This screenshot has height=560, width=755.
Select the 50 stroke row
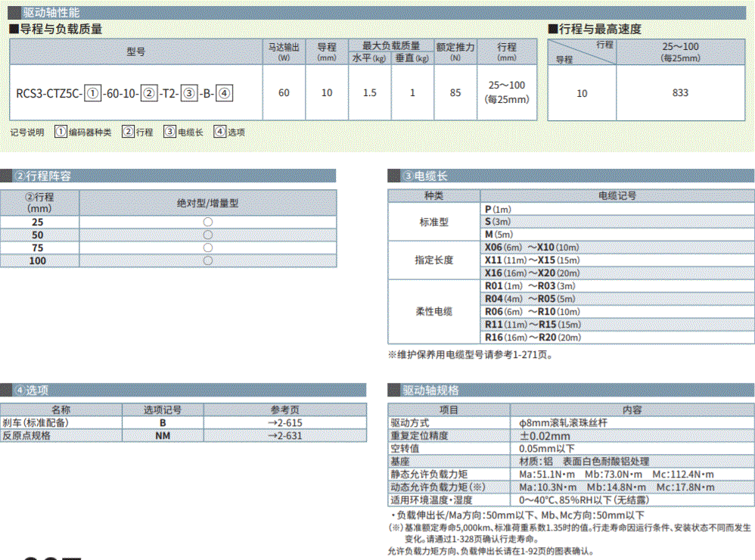[169, 235]
